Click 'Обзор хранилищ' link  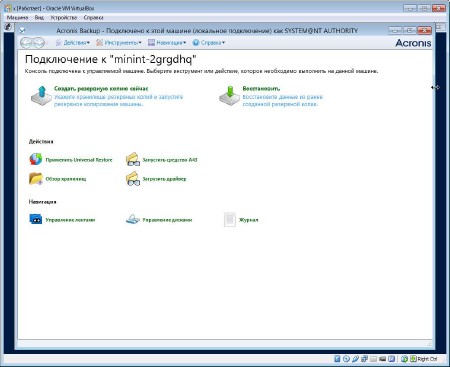coord(66,179)
